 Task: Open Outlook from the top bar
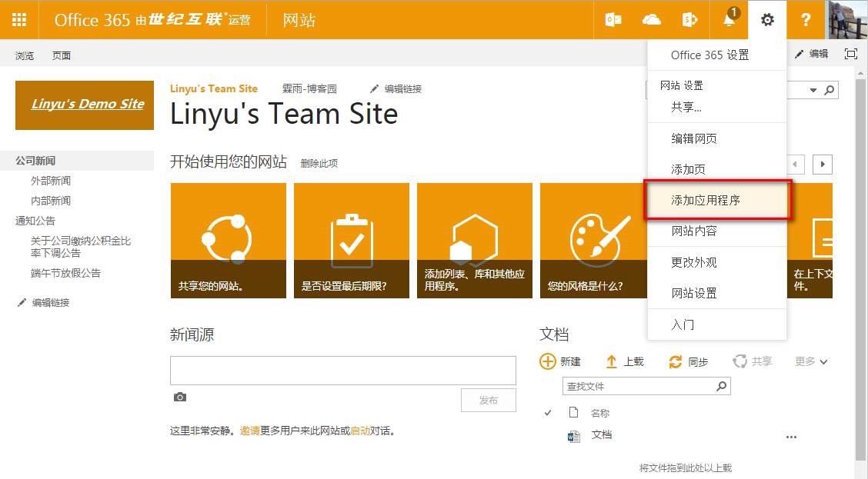613,20
